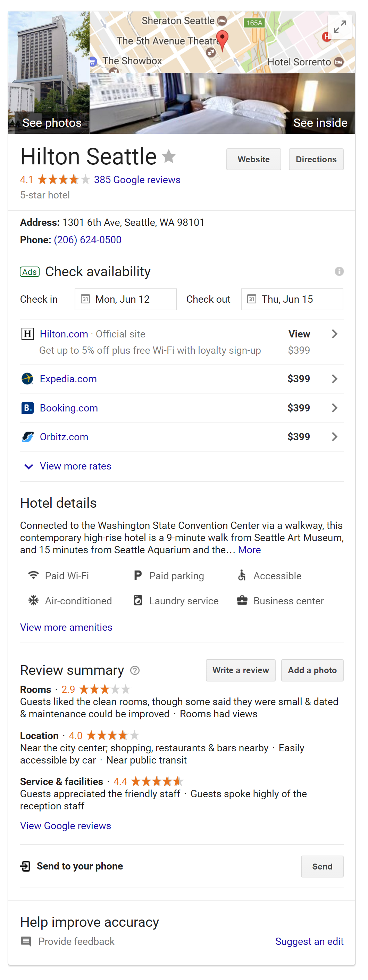Click Write a review

pyautogui.click(x=241, y=670)
